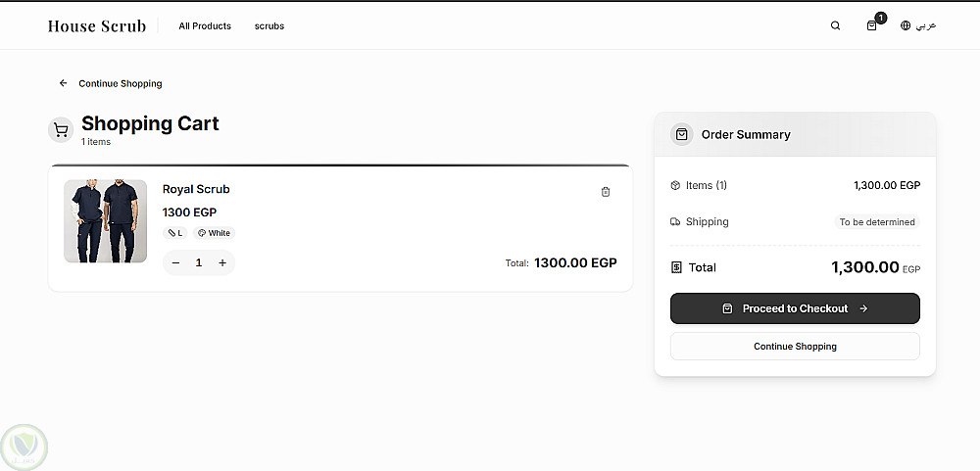This screenshot has width=980, height=471.
Task: Follow the top Continue Shopping link
Action: [x=121, y=84]
